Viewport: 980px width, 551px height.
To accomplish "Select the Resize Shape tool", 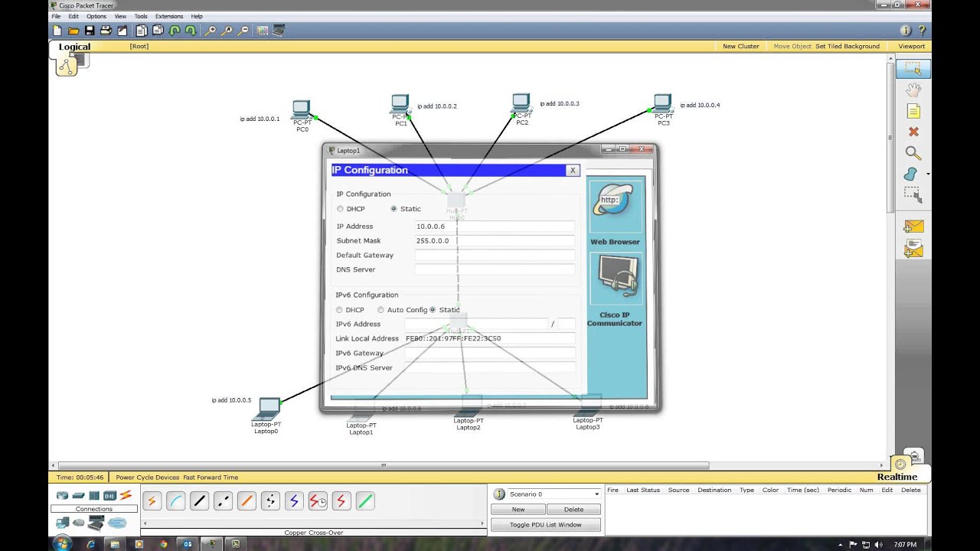I will click(x=913, y=194).
